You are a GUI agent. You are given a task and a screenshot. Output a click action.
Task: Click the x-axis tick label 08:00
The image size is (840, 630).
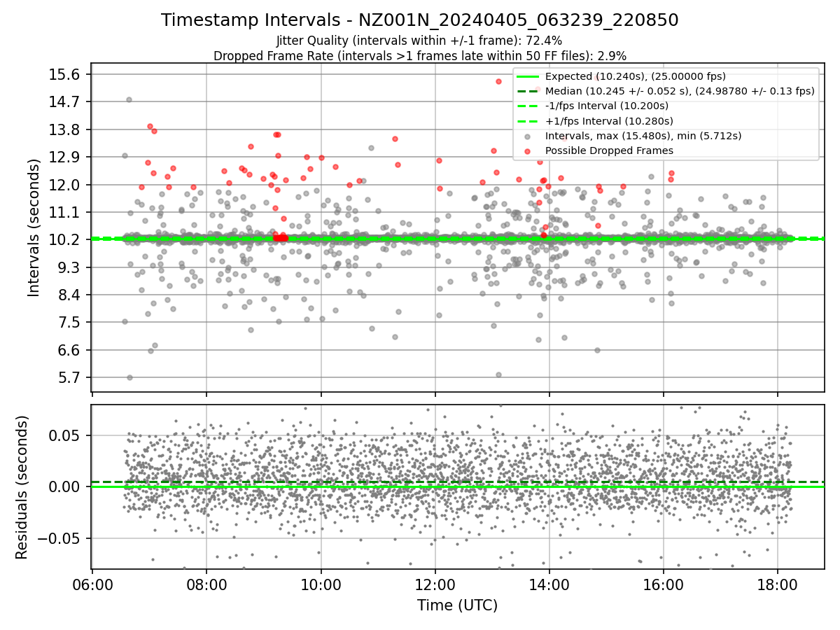(x=206, y=585)
